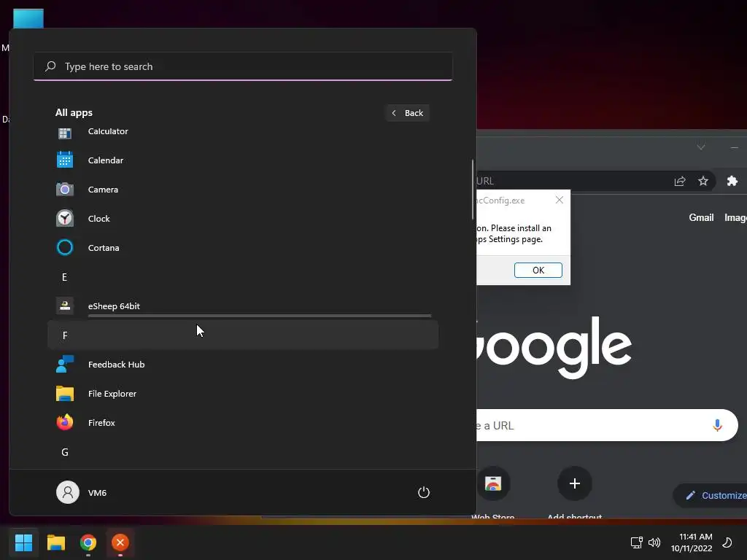Select the Feedback Hub text label
This screenshot has width=747, height=560.
(116, 365)
